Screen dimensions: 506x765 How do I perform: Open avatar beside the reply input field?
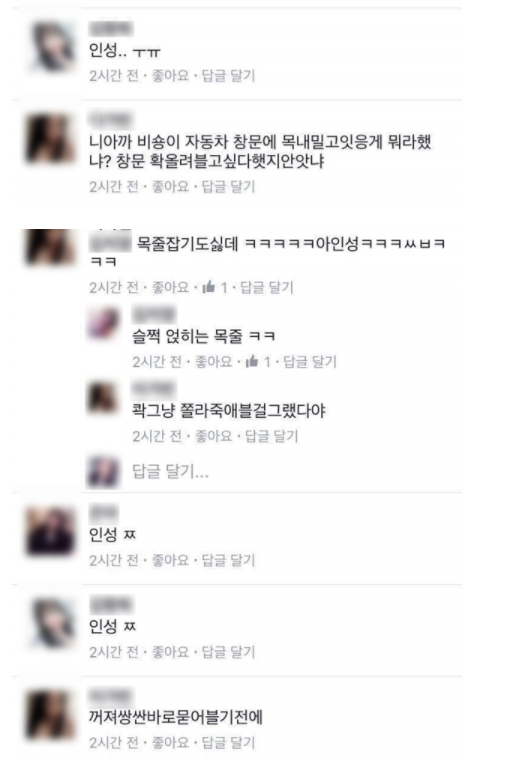click(x=103, y=471)
